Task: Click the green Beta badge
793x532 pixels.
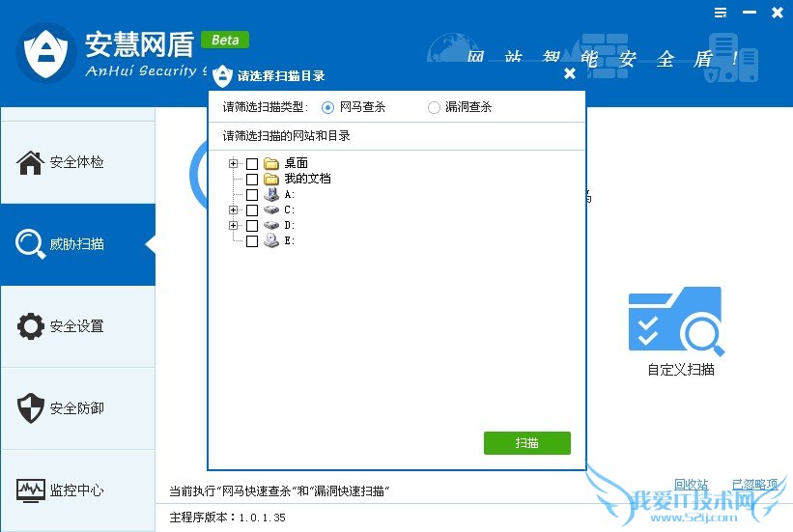Action: click(x=225, y=40)
